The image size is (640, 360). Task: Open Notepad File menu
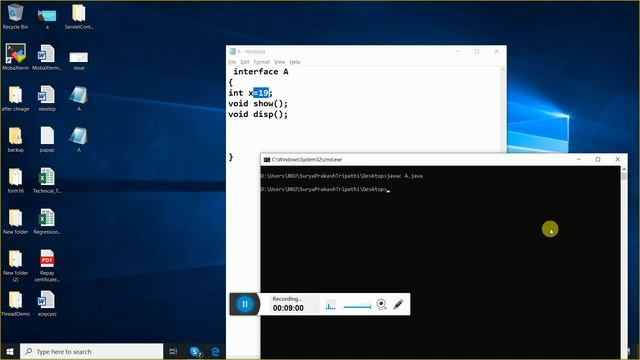(x=232, y=62)
